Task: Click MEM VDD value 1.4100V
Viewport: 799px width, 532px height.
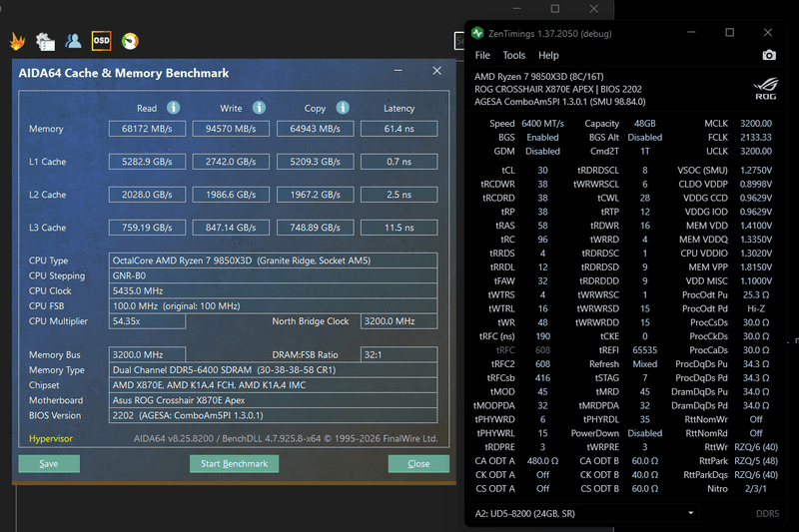Action: pos(756,226)
